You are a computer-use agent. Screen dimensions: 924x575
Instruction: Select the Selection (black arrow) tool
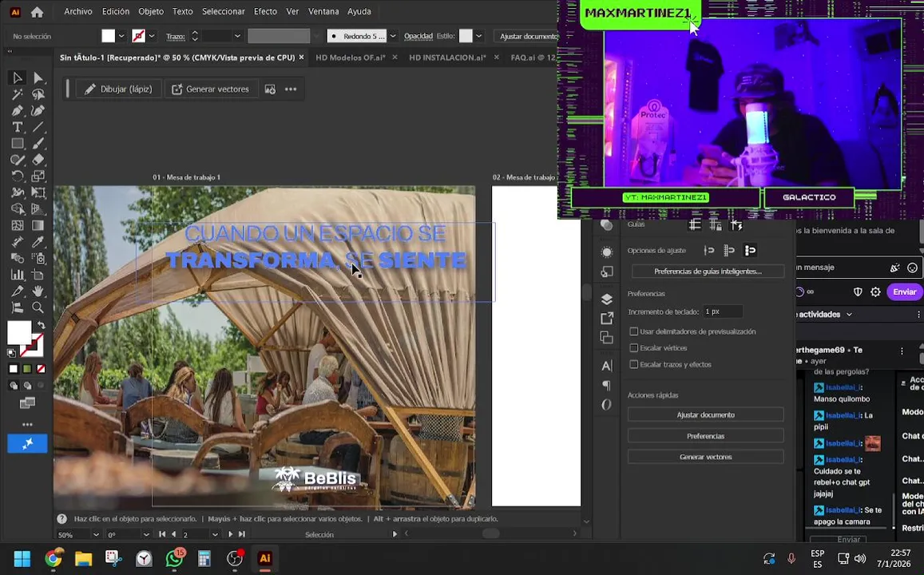tap(17, 77)
